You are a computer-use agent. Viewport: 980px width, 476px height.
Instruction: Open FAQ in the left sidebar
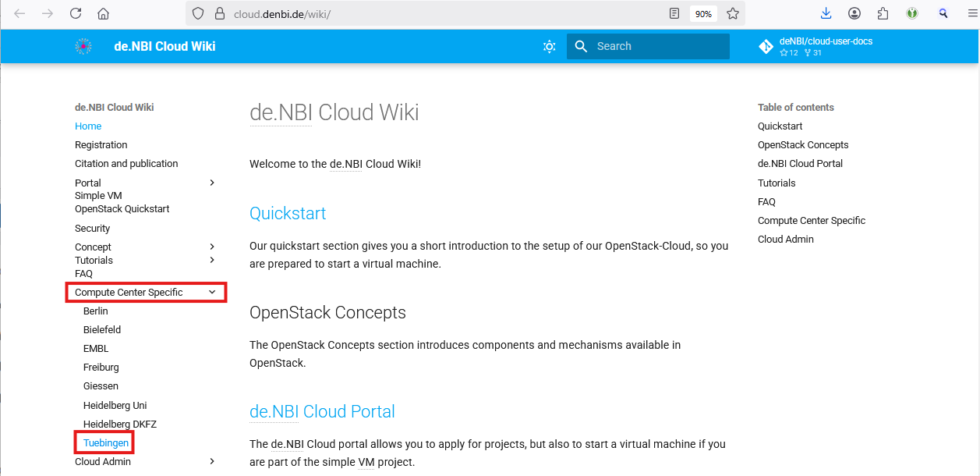83,274
